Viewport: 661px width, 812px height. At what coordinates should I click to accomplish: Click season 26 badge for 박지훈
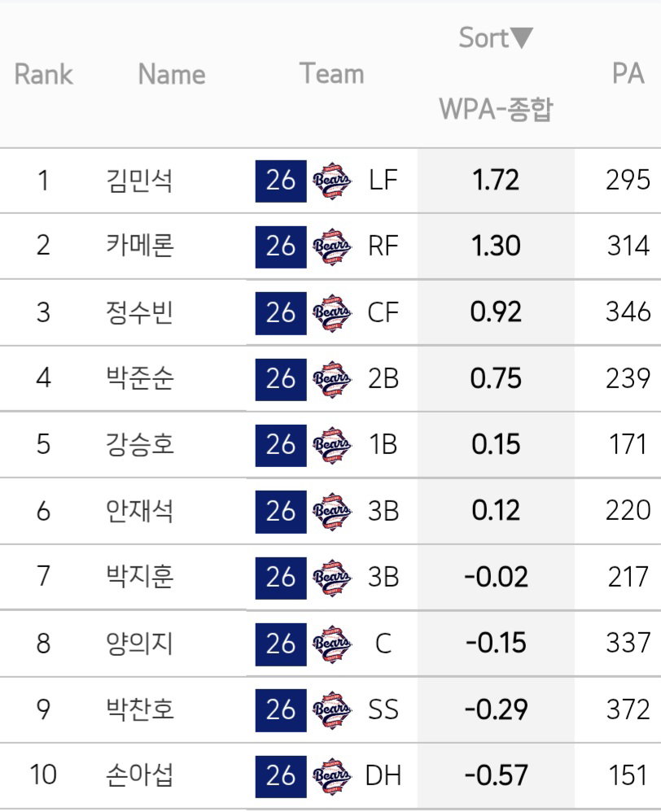pyautogui.click(x=281, y=578)
